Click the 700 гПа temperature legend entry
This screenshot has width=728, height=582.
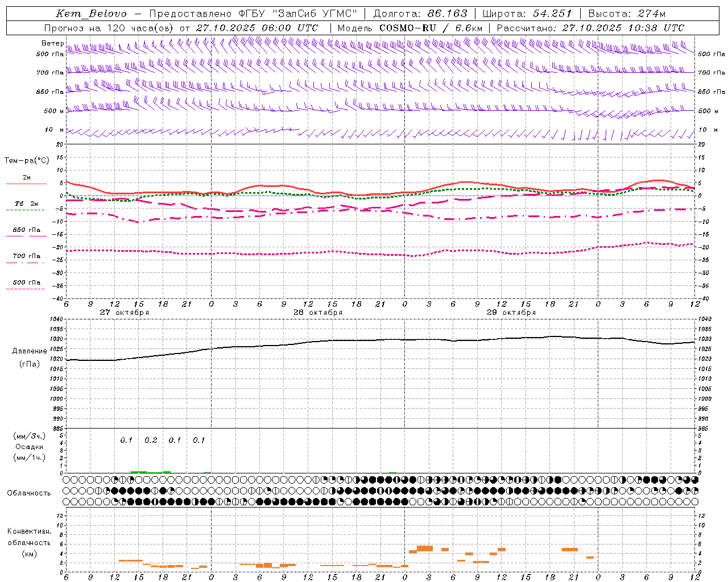27,256
